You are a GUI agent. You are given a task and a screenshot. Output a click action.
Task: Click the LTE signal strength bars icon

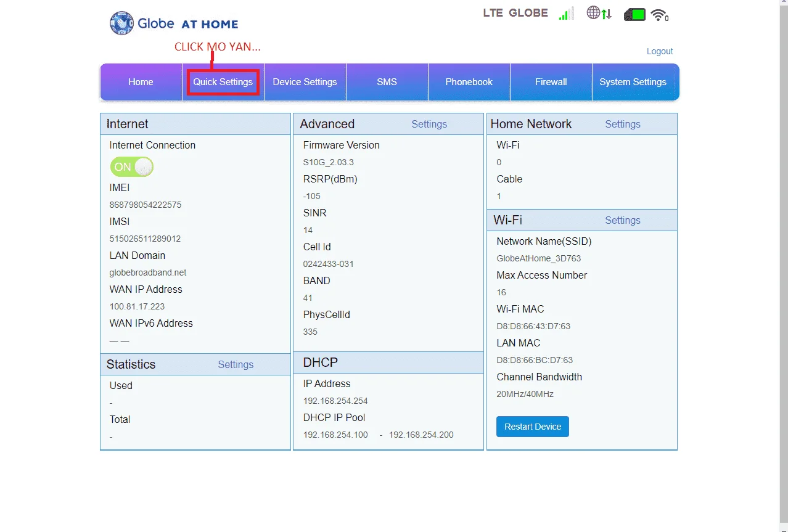click(x=566, y=14)
